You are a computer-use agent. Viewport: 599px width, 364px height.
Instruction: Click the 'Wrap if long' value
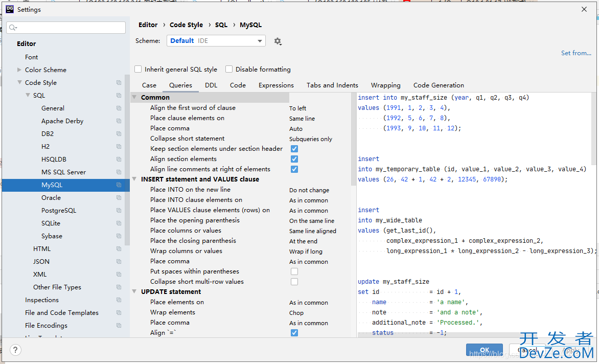click(306, 252)
